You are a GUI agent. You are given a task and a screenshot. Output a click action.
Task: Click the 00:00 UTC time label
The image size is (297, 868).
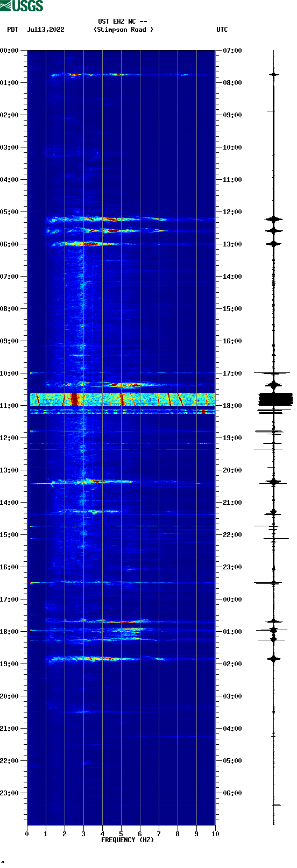(232, 599)
